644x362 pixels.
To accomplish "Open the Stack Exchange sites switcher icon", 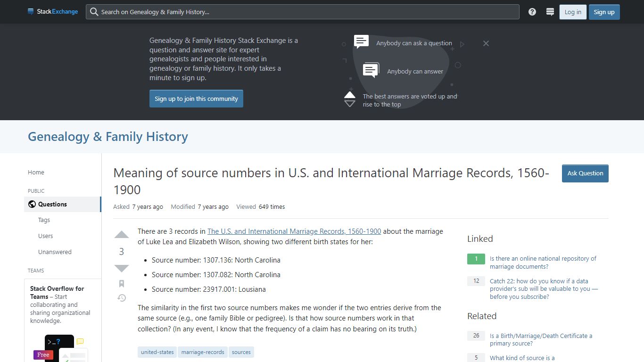I will (x=550, y=12).
